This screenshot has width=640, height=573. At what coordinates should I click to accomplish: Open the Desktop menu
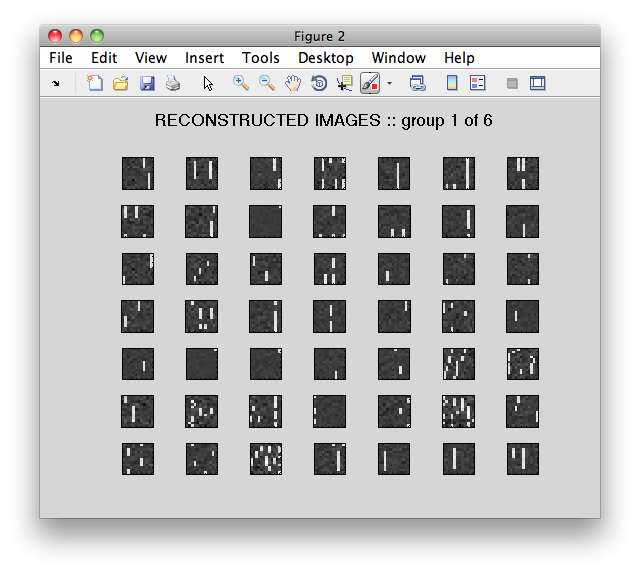coord(326,58)
